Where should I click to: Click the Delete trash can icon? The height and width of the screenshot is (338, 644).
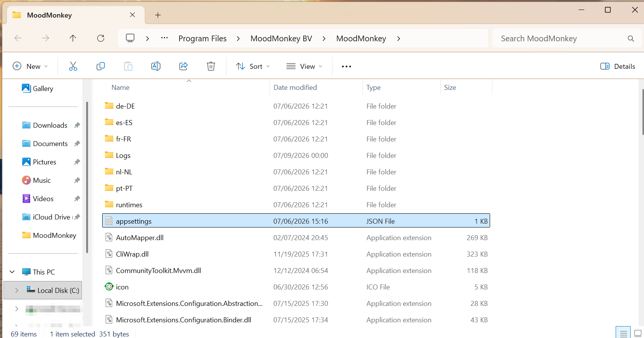(x=211, y=66)
